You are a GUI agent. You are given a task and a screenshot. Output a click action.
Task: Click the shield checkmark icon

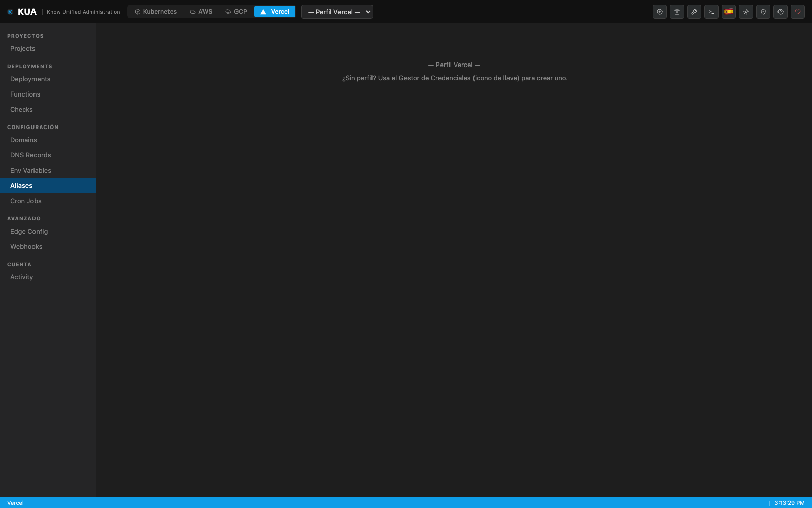(x=763, y=12)
